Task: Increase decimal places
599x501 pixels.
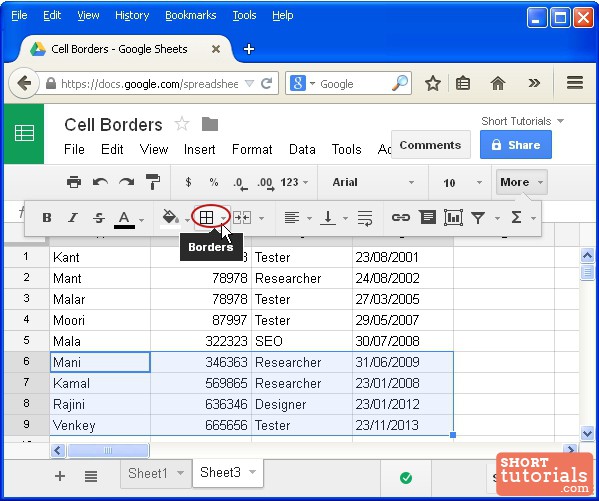Action: pos(266,183)
